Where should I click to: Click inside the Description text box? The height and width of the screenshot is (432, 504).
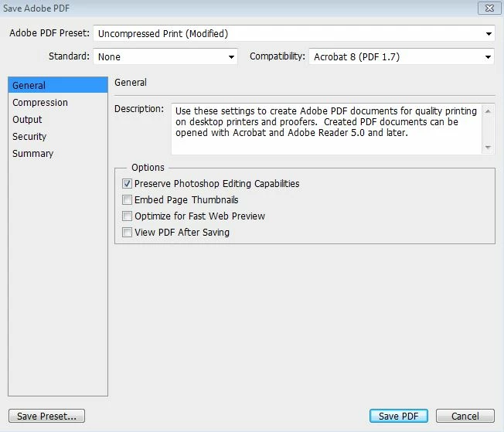pos(326,129)
